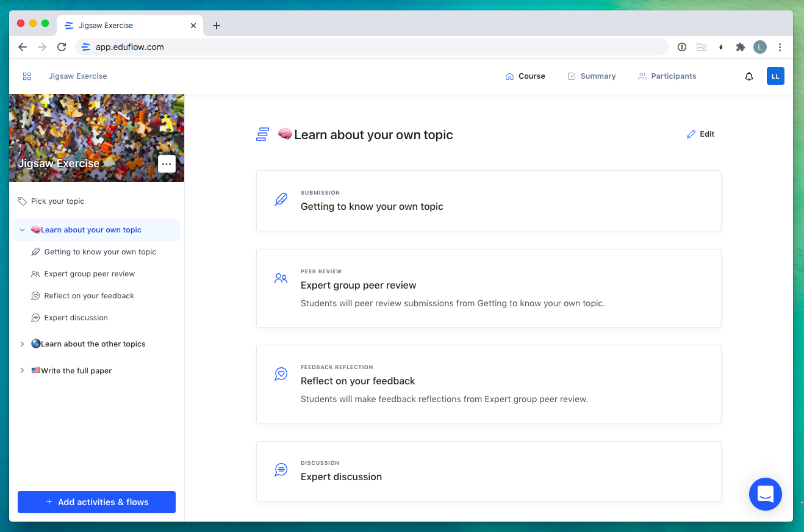Screen dimensions: 804x532
Task: Click the Chrome profile L avatar
Action: [760, 47]
